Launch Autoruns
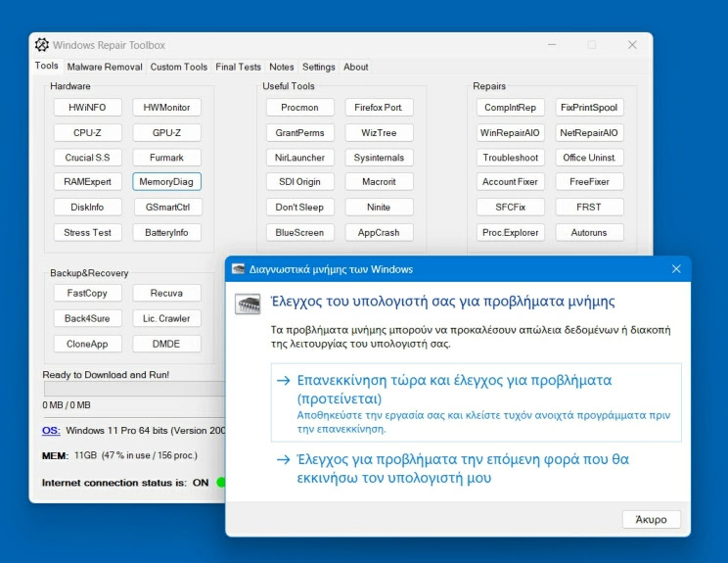The image size is (728, 563). click(589, 232)
